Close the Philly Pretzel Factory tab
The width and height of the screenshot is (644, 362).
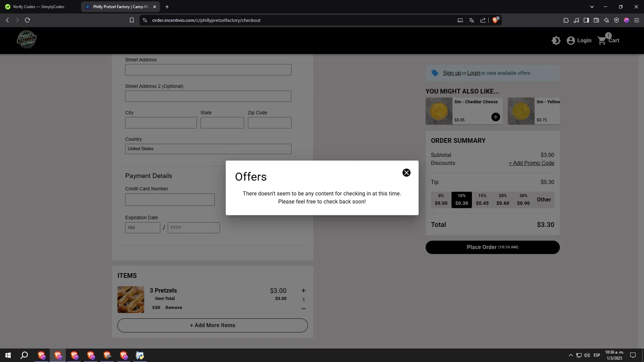(155, 6)
